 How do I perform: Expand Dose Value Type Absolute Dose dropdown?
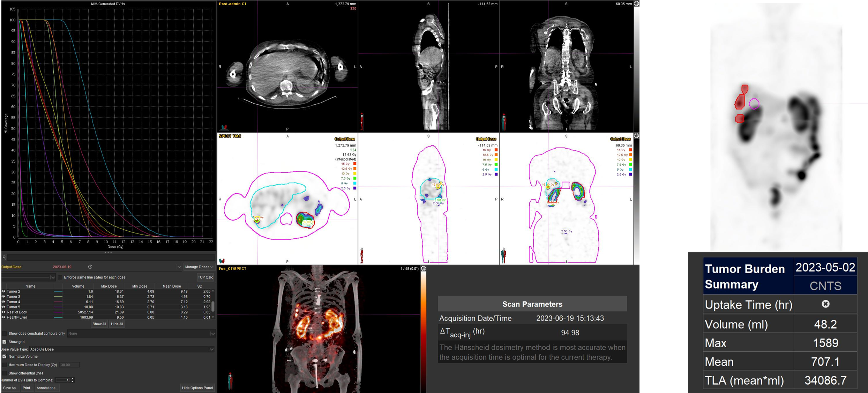click(211, 349)
